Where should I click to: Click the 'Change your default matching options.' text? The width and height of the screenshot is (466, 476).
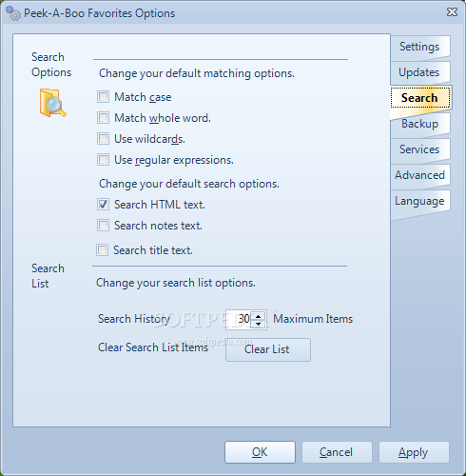pyautogui.click(x=197, y=73)
